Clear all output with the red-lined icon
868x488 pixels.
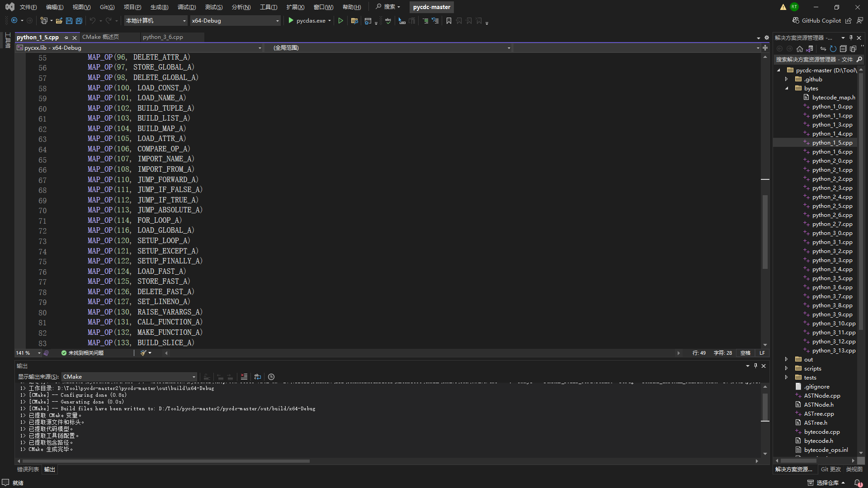(x=244, y=377)
